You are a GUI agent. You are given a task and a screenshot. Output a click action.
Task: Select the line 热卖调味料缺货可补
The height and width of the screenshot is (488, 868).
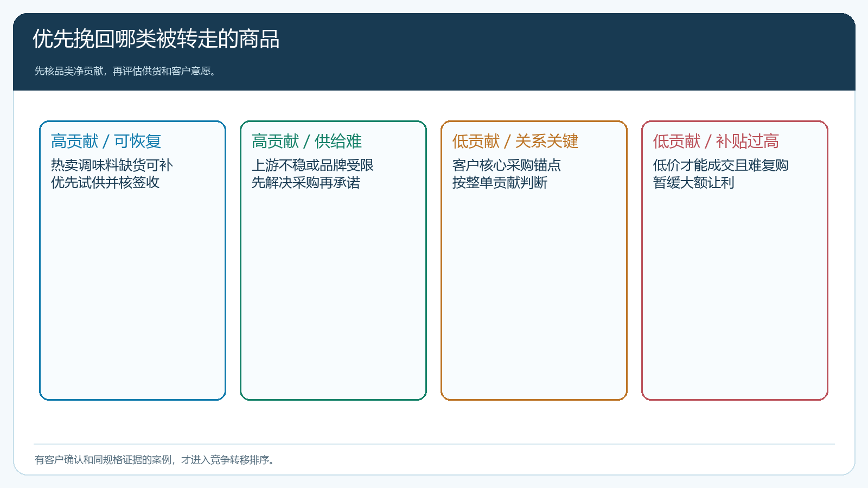pyautogui.click(x=112, y=165)
